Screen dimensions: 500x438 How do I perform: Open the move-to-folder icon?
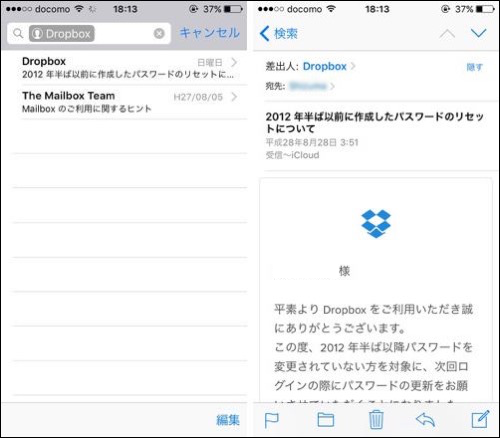click(x=326, y=420)
